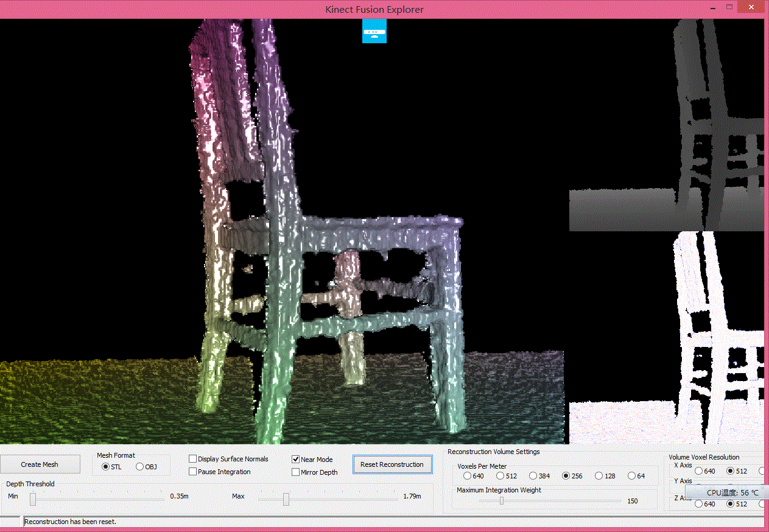The width and height of the screenshot is (769, 532).
Task: Click the Maximum Integration Weight slider thumb
Action: (502, 500)
